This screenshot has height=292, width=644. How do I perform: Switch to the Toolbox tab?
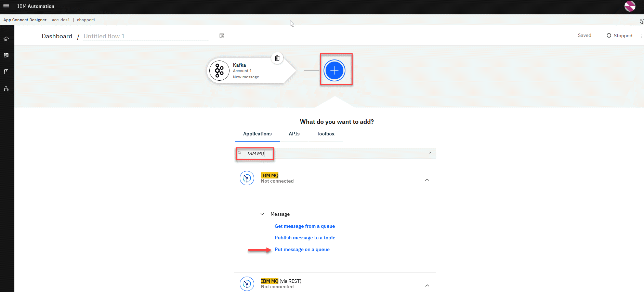pos(325,134)
